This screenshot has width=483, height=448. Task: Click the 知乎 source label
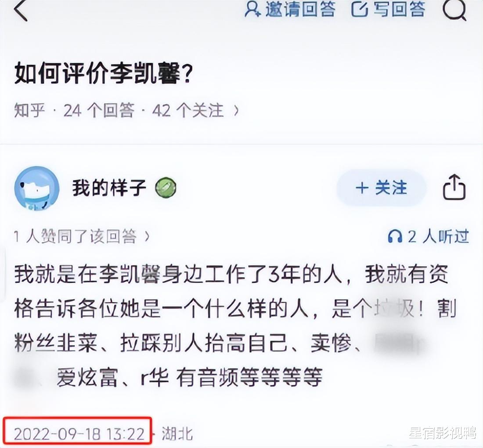(29, 110)
